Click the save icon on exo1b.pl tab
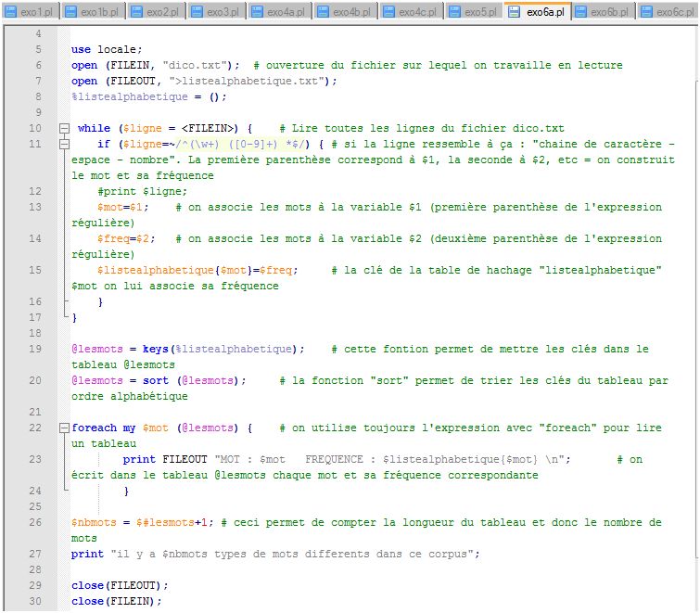The width and height of the screenshot is (700, 613). coord(70,12)
